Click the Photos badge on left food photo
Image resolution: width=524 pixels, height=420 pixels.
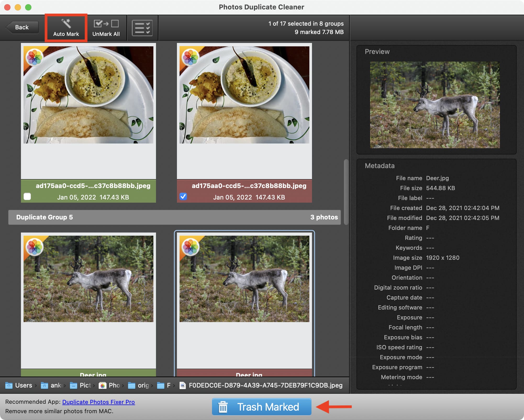[x=35, y=57]
